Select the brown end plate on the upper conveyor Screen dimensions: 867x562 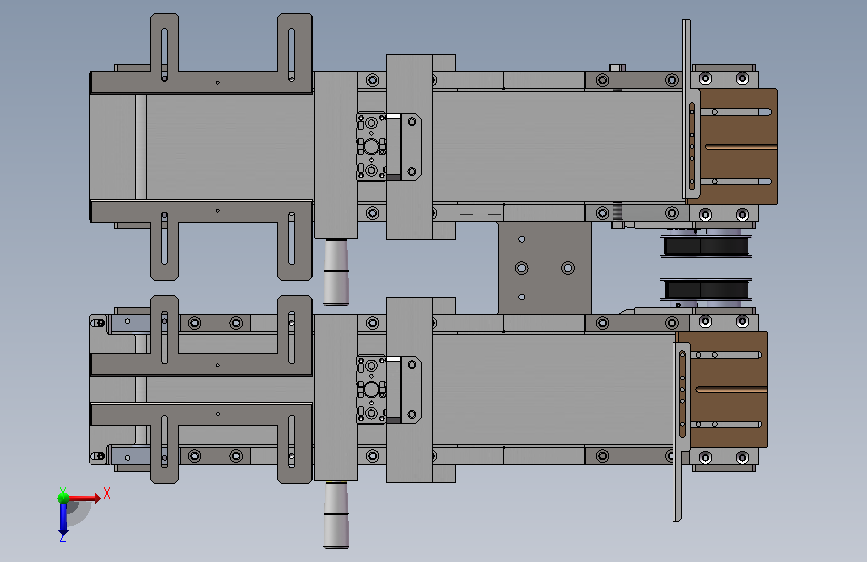point(737,147)
